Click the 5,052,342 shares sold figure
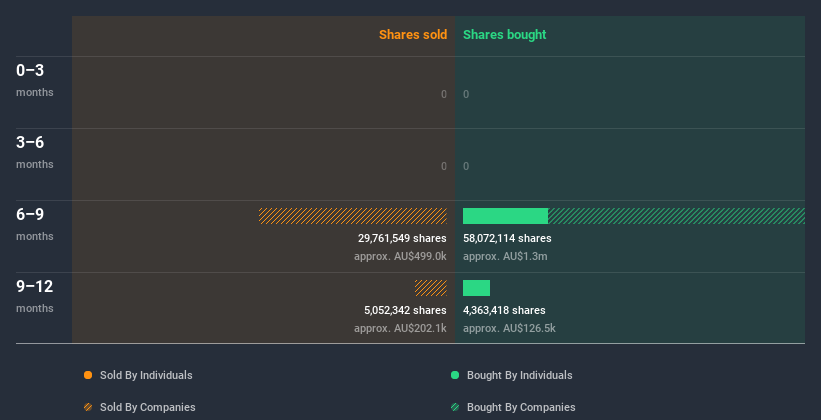Image resolution: width=821 pixels, height=420 pixels. pyautogui.click(x=405, y=310)
